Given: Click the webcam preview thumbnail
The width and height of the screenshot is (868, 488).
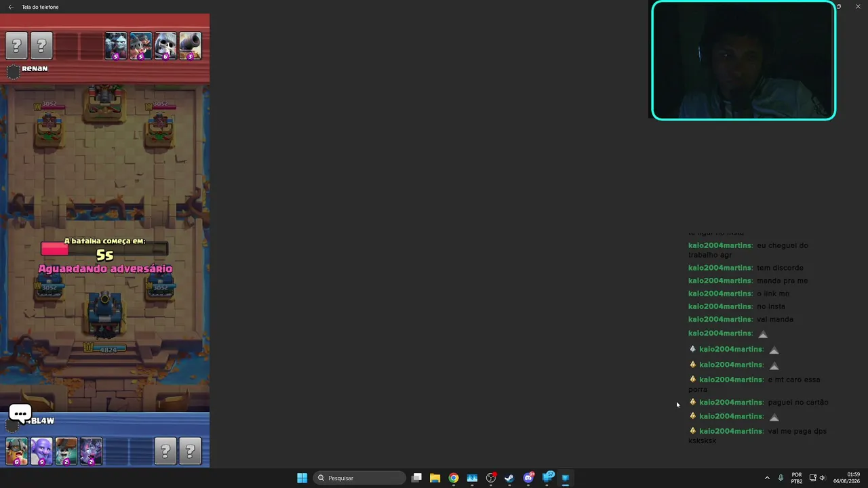Looking at the screenshot, I should point(743,60).
